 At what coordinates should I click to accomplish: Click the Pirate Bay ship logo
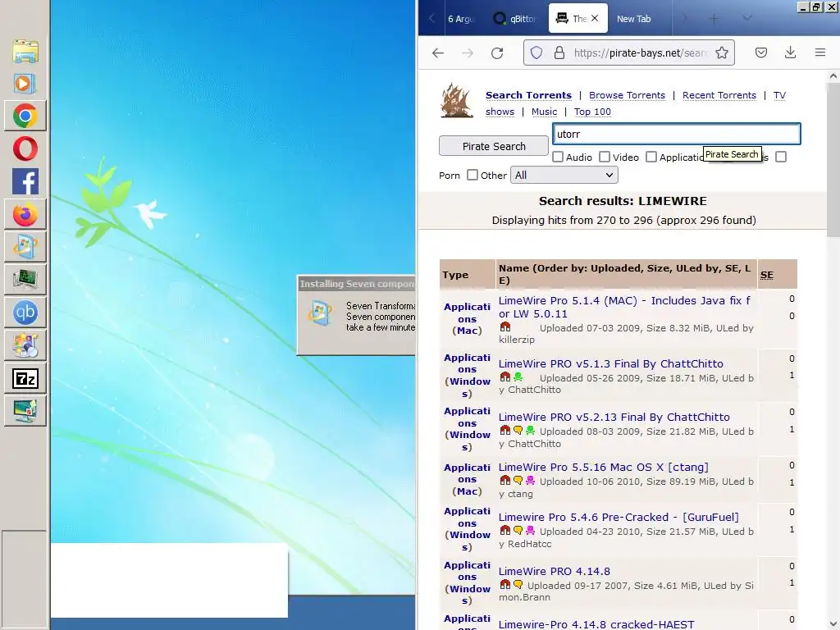point(456,100)
